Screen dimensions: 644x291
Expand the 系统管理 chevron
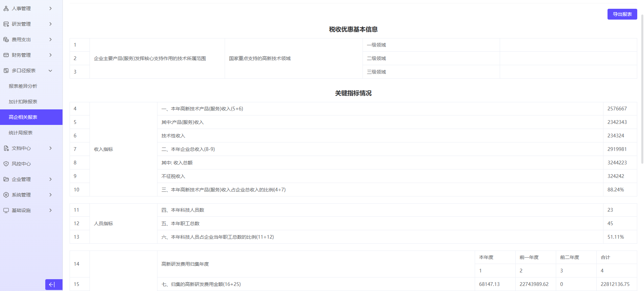point(51,195)
